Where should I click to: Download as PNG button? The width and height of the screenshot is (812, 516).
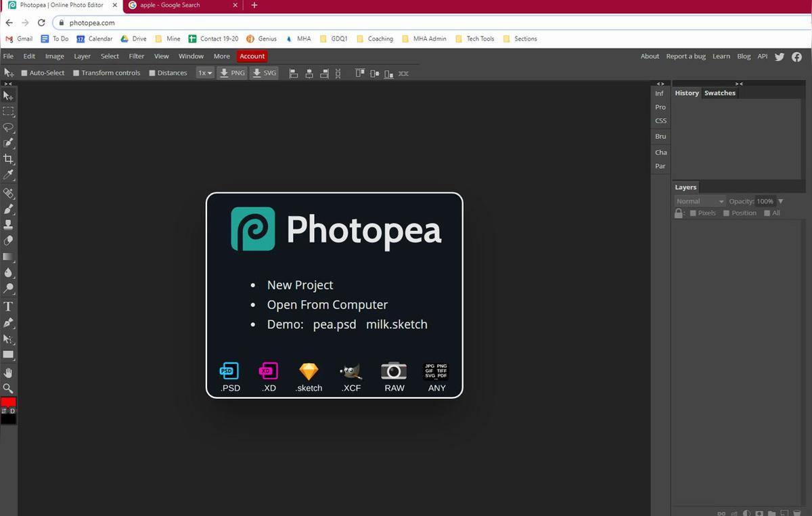(232, 73)
